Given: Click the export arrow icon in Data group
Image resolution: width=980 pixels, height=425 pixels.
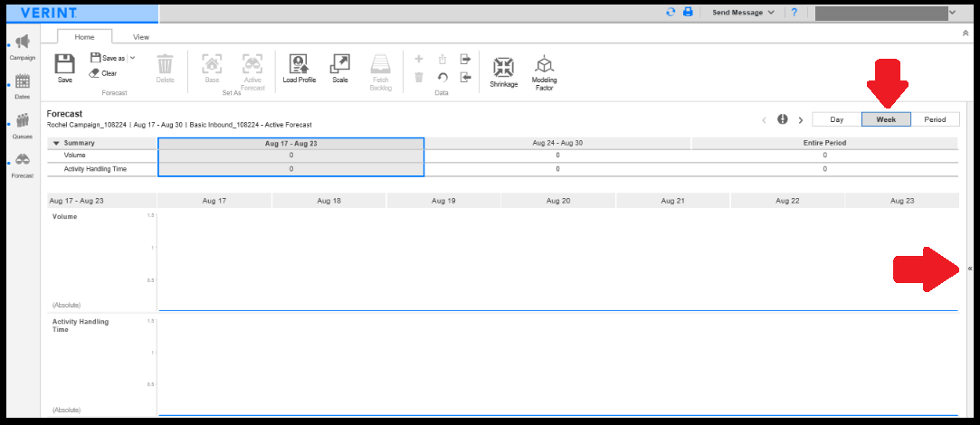Looking at the screenshot, I should 465,59.
